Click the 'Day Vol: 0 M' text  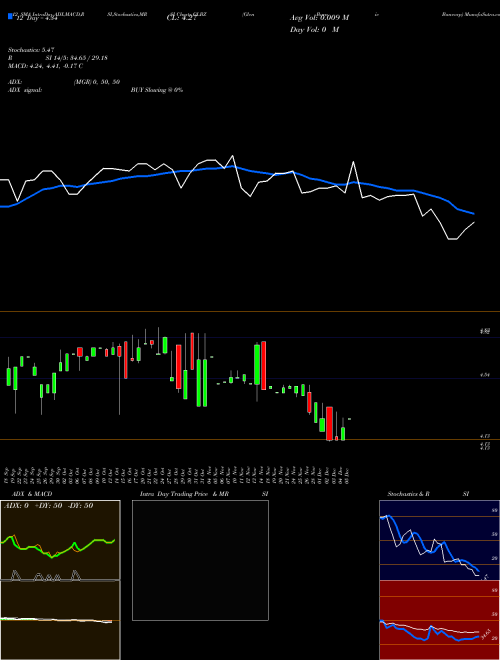pos(314,29)
